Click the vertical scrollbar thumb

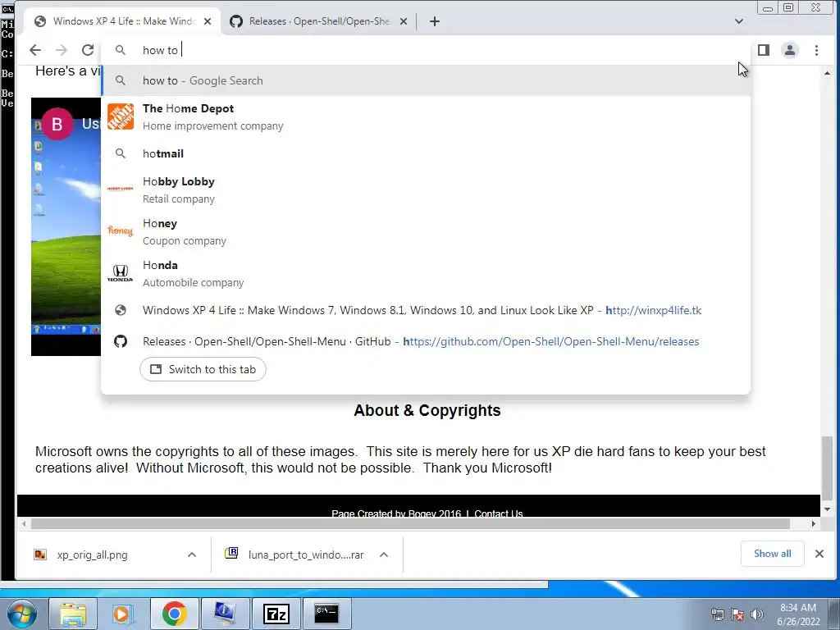[x=828, y=467]
